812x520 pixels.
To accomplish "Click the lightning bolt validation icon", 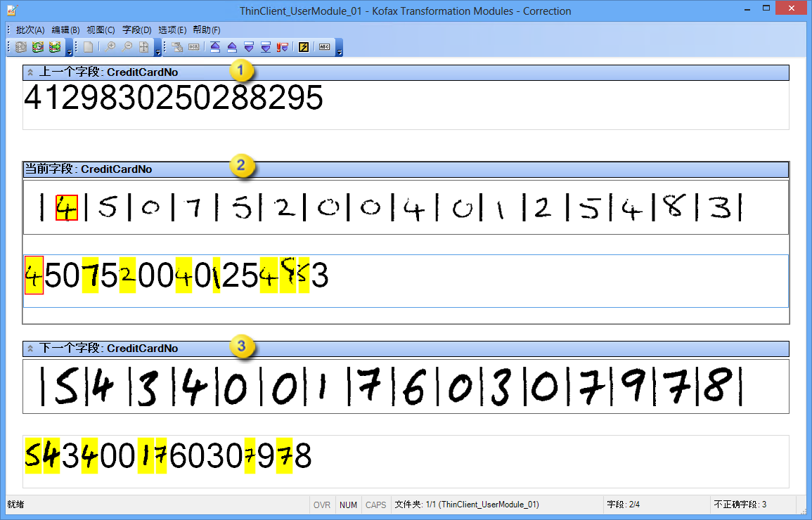I will tap(304, 46).
